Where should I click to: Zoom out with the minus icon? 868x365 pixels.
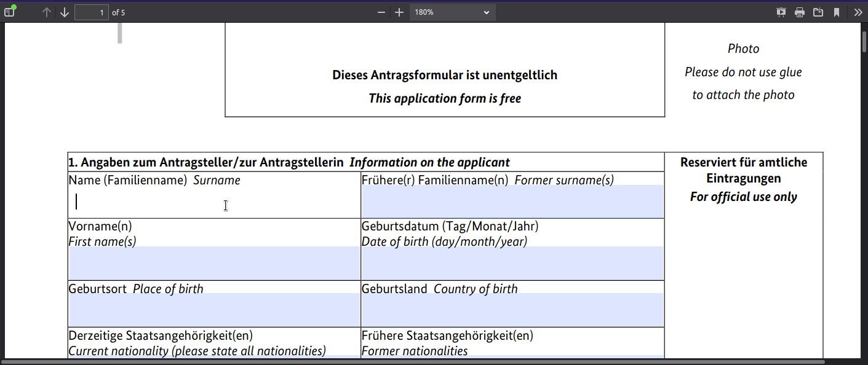[x=381, y=12]
